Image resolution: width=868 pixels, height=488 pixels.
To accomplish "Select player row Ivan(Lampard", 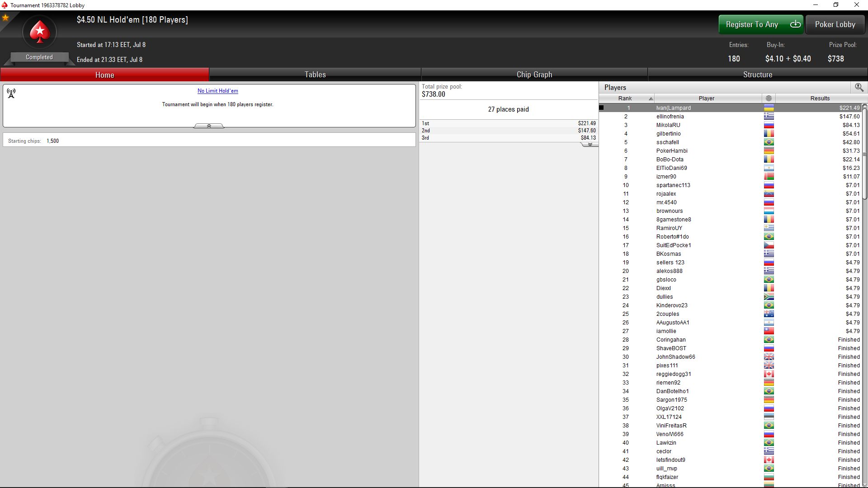I will (x=731, y=108).
